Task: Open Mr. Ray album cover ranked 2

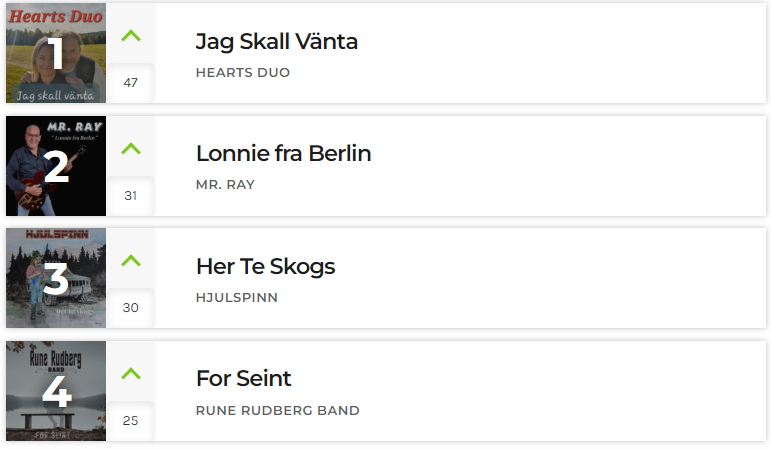Action: click(56, 166)
